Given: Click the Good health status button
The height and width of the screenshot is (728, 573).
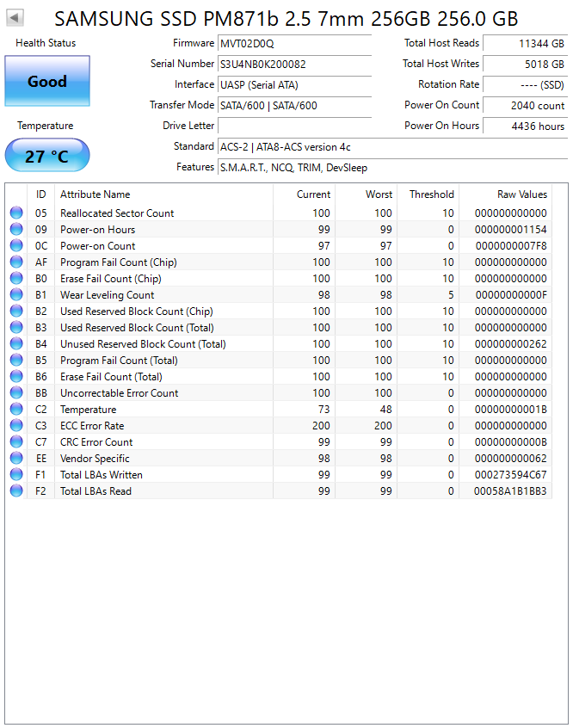Looking at the screenshot, I should tap(47, 81).
